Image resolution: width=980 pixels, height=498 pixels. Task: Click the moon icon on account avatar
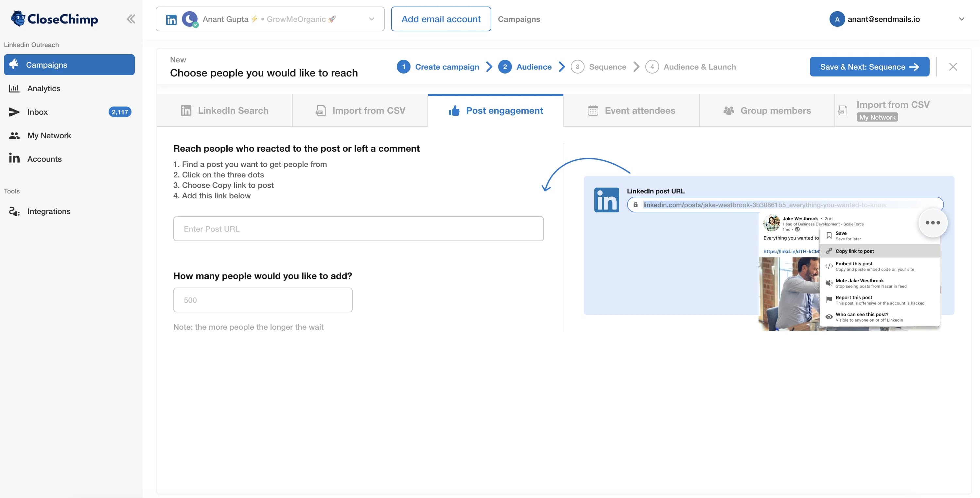[x=189, y=19]
